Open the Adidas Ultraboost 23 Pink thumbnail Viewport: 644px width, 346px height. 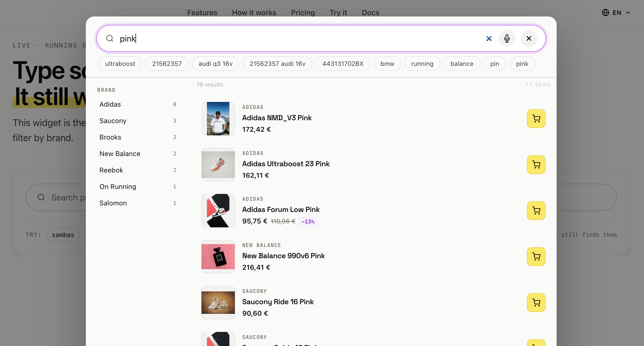pyautogui.click(x=218, y=165)
